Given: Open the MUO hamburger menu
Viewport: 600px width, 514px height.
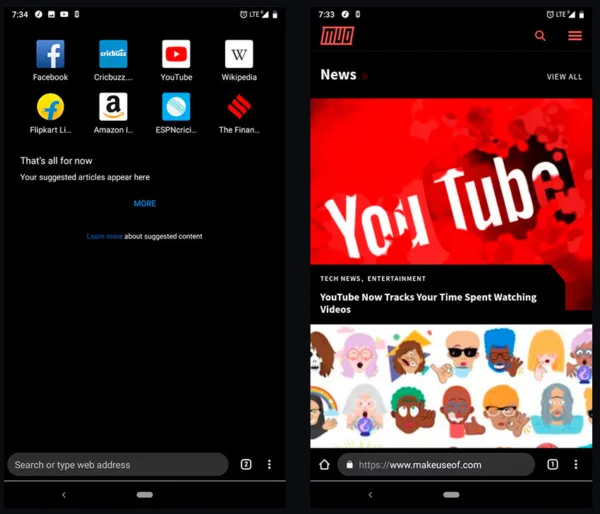Looking at the screenshot, I should pos(575,36).
